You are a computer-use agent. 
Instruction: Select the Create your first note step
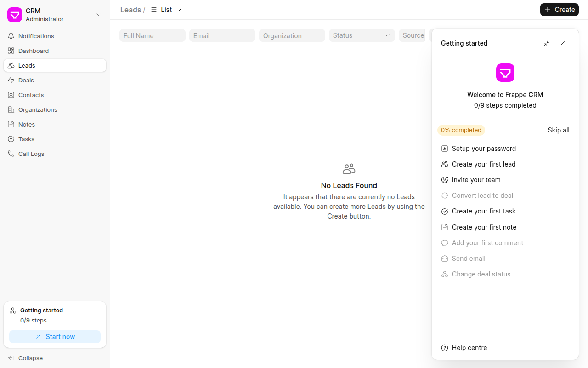pos(505,227)
